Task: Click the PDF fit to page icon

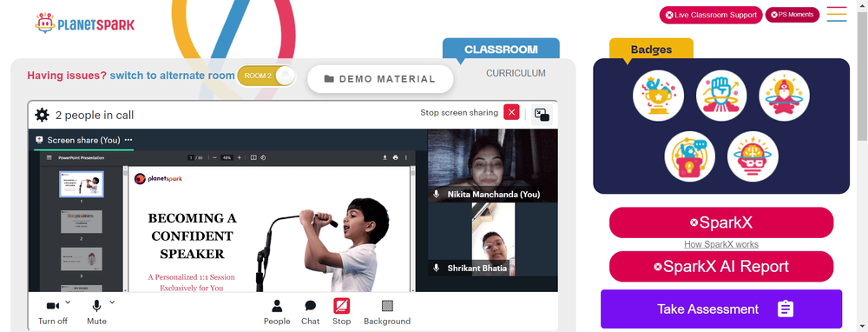Action: tap(253, 158)
